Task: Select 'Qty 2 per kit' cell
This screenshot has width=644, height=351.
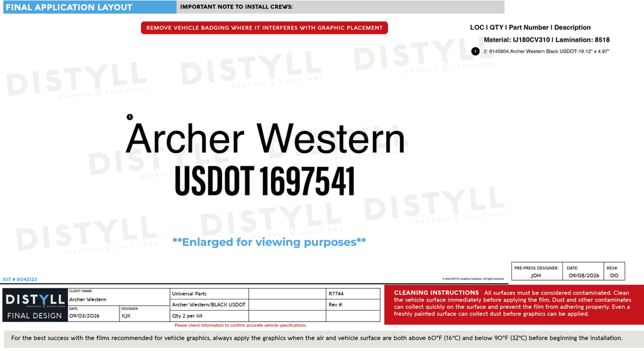Action: coord(209,316)
